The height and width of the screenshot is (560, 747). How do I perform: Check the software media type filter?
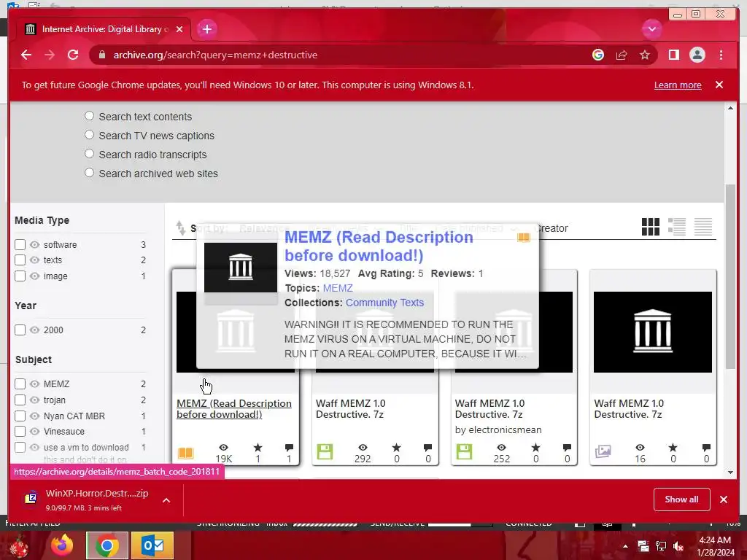[20, 245]
